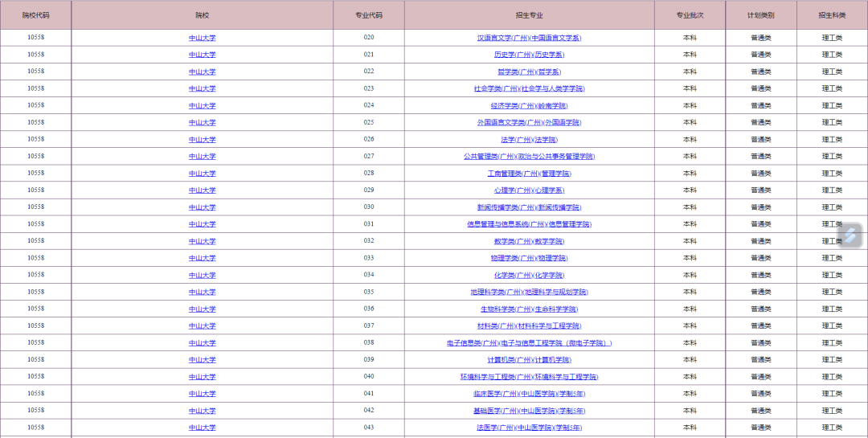
Task: Click the 院校 column header
Action: (x=202, y=15)
